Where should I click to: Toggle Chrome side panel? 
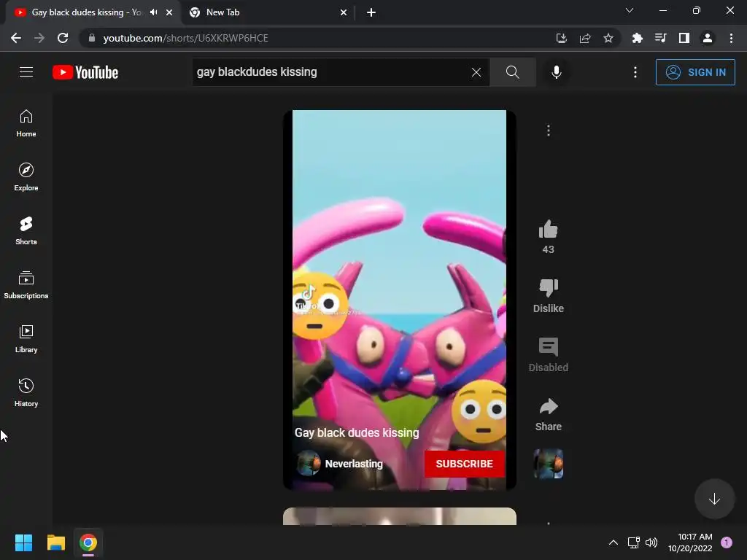pos(684,38)
